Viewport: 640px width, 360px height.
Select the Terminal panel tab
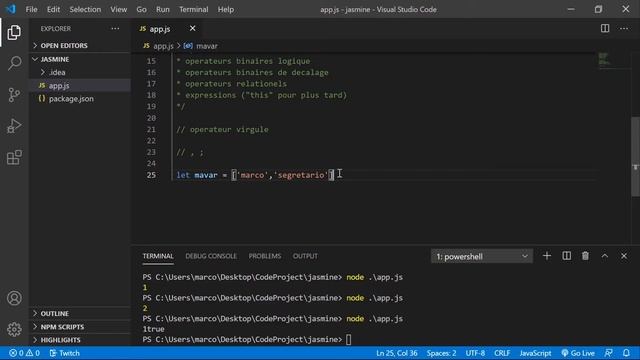[x=158, y=256]
